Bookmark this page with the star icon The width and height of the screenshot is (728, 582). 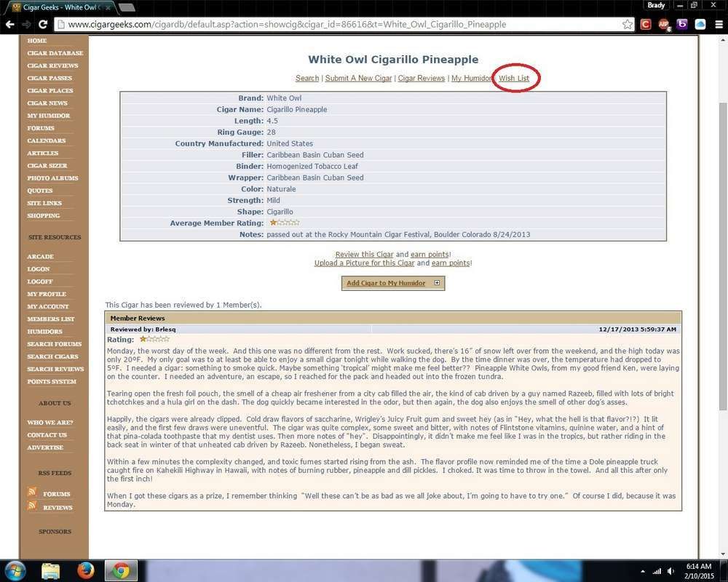[628, 24]
